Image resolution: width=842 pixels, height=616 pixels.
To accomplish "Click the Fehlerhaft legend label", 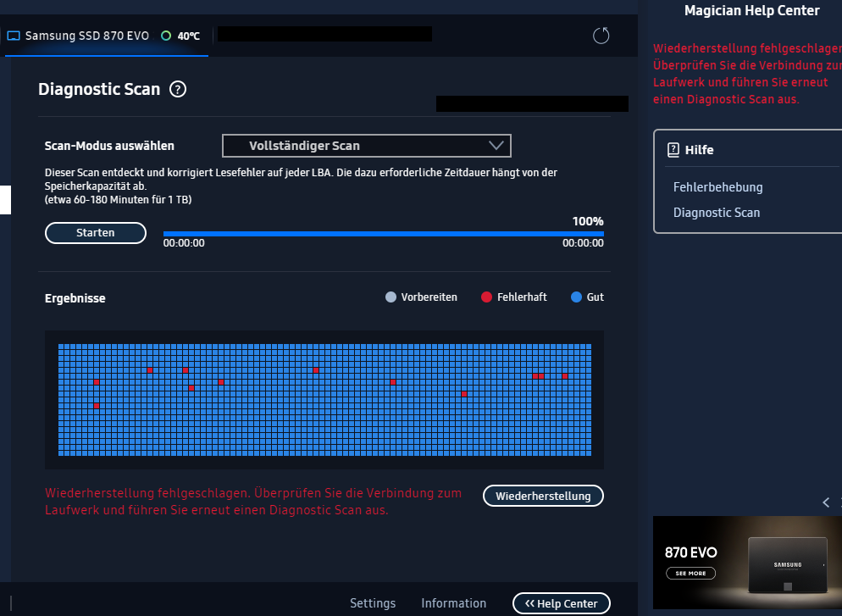I will point(522,297).
